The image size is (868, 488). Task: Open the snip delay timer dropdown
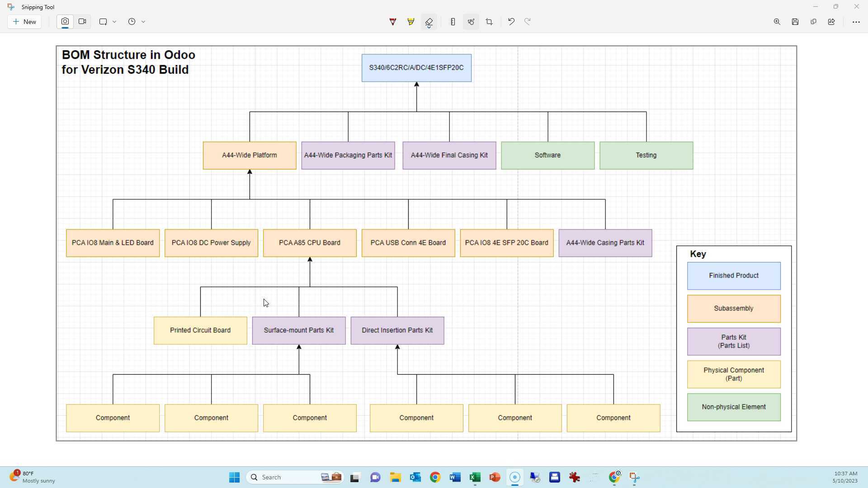[x=143, y=21]
